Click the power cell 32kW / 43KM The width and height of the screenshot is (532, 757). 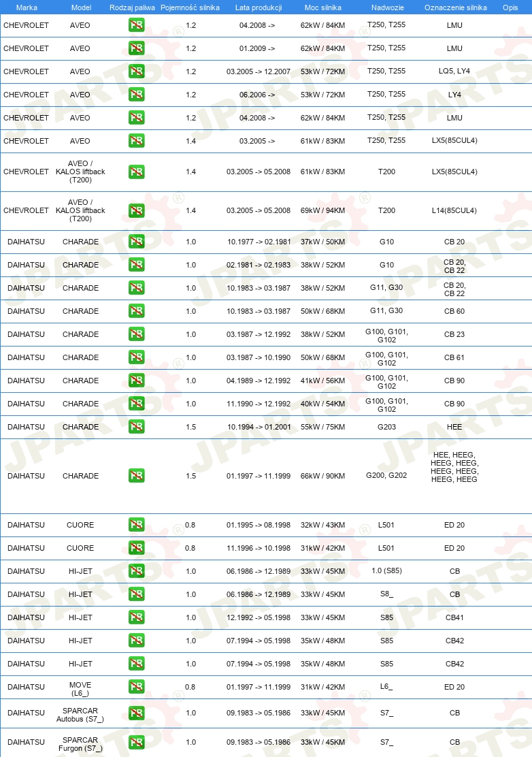[322, 526]
